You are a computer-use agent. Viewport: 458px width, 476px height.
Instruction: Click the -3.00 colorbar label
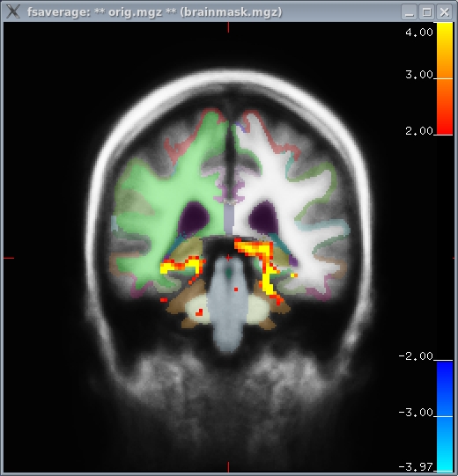[416, 413]
